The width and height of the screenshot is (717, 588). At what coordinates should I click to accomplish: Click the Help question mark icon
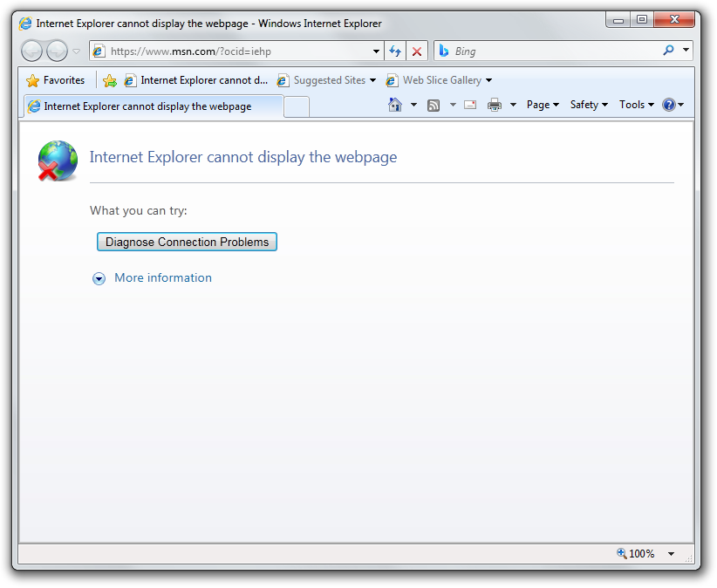668,105
